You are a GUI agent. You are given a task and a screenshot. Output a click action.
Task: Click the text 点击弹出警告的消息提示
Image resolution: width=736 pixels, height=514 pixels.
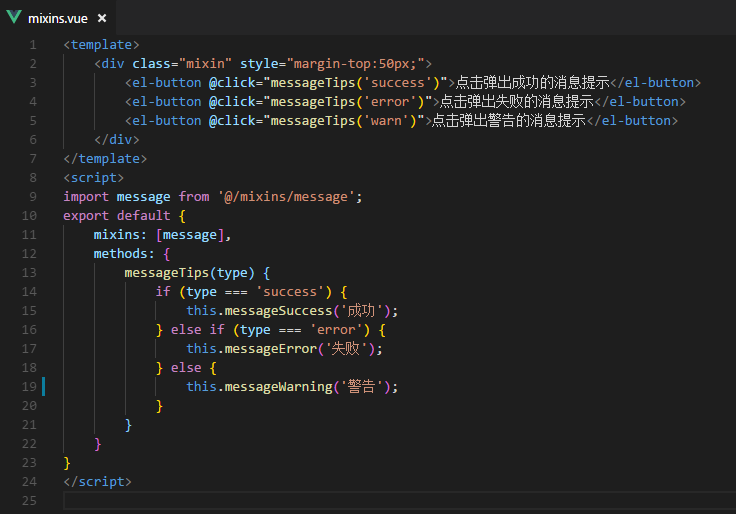click(509, 121)
